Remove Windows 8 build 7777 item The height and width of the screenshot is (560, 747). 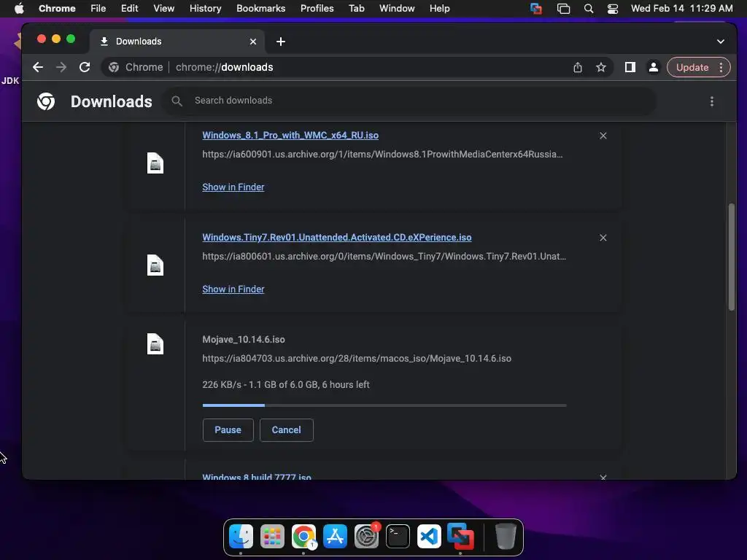[603, 477]
